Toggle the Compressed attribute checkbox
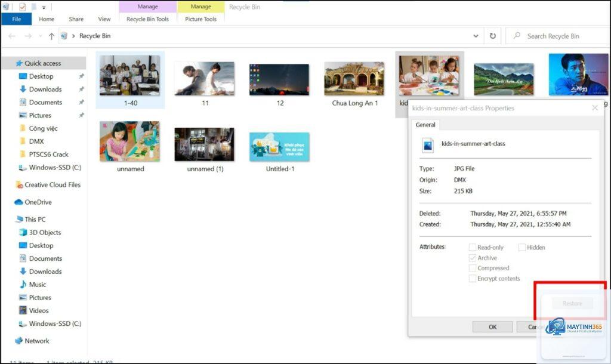Screen dimensions: 611x364 473,268
